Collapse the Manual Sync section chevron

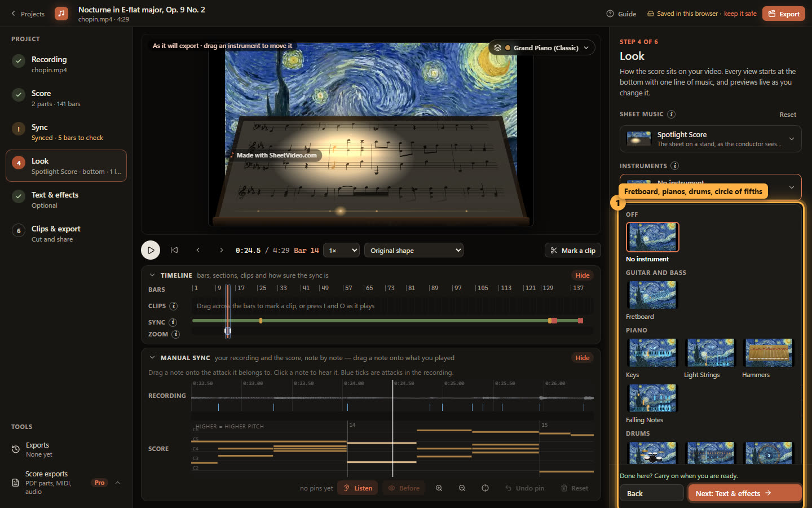click(152, 358)
